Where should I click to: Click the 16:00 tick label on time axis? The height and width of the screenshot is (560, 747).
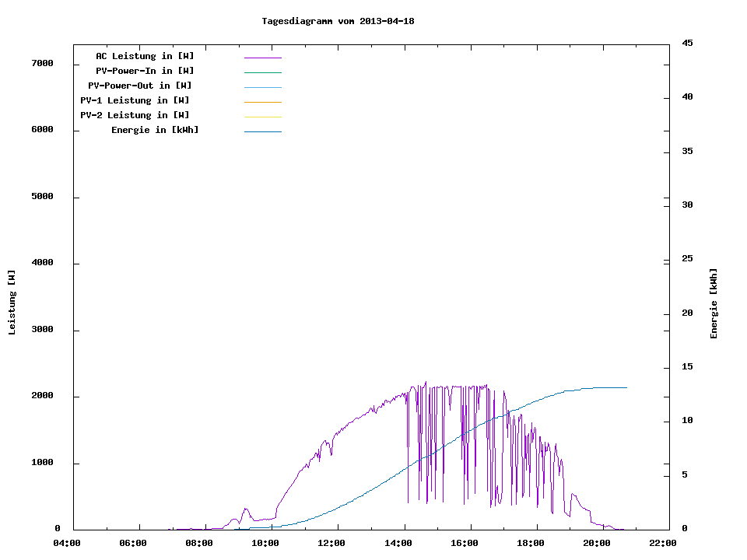coord(464,543)
